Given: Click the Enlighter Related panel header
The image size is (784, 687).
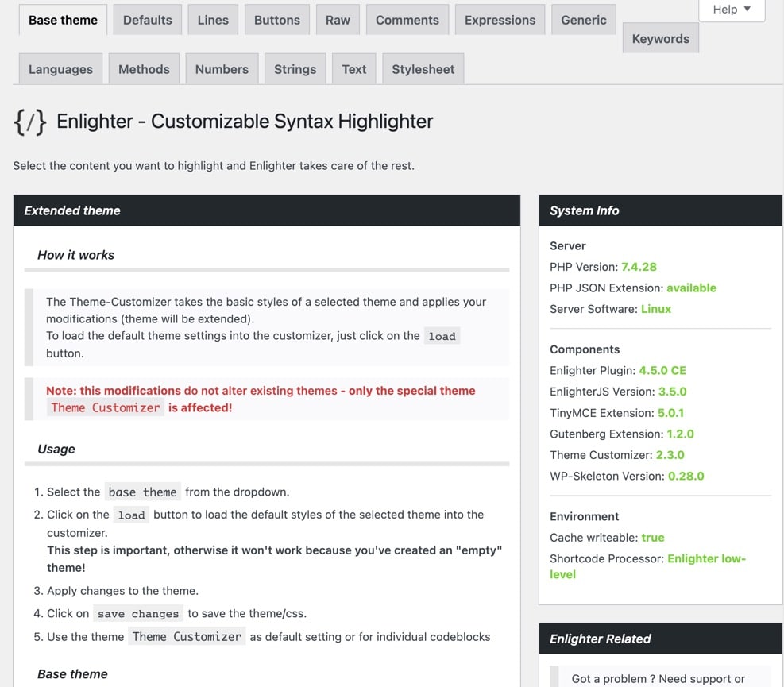Looking at the screenshot, I should (x=660, y=639).
